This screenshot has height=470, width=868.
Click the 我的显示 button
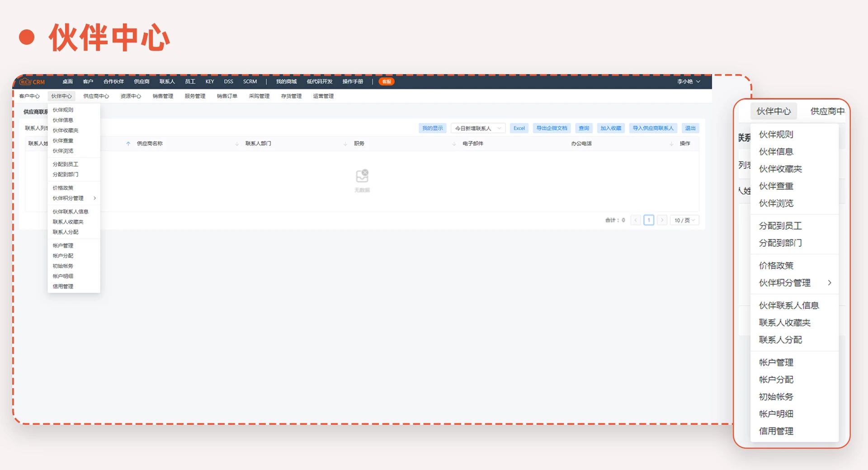tap(433, 128)
